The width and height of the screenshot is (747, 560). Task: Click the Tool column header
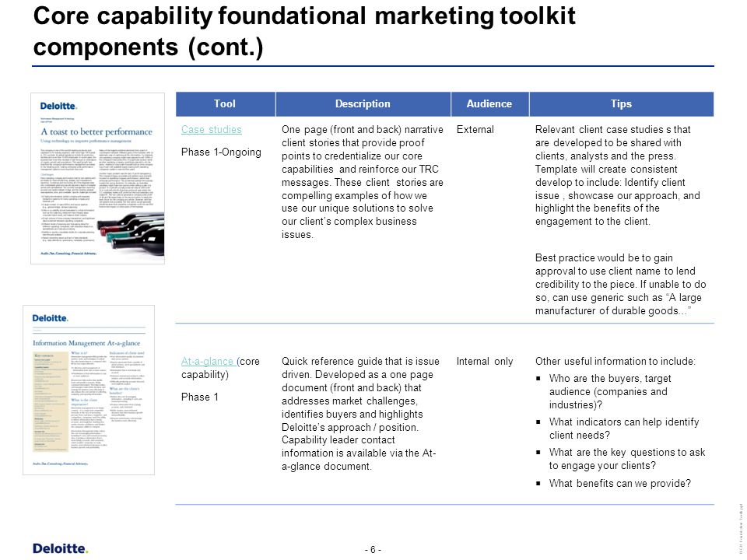coord(226,103)
